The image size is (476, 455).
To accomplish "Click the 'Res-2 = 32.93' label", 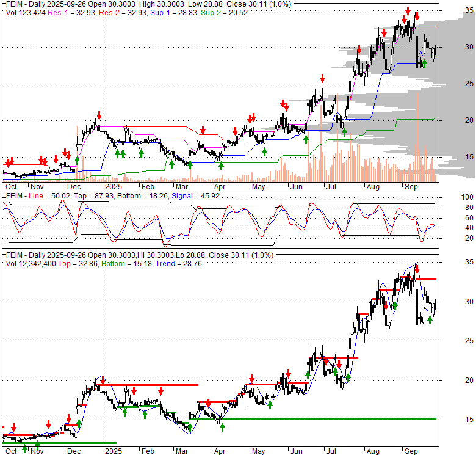I will click(123, 13).
